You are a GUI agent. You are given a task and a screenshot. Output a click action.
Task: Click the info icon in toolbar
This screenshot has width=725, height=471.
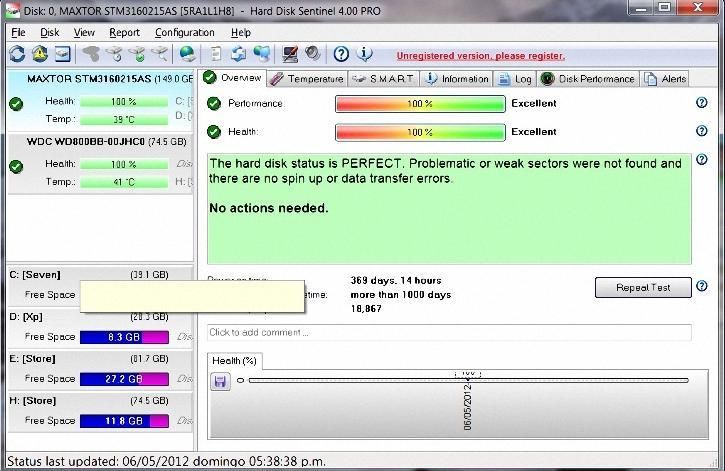pos(365,54)
